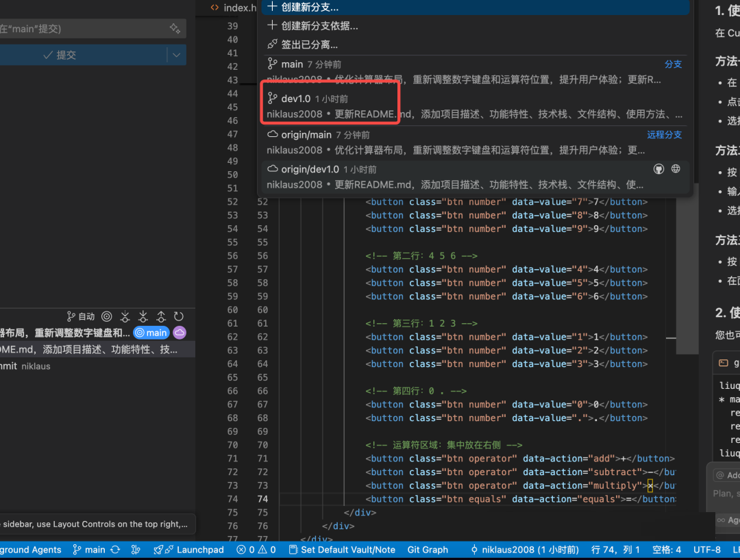740x560 pixels.
Task: Show errors count in status bar
Action: (x=245, y=550)
